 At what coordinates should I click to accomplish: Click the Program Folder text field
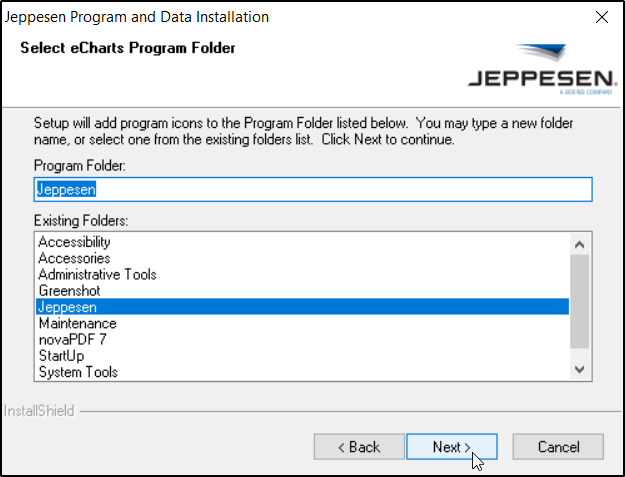[313, 189]
